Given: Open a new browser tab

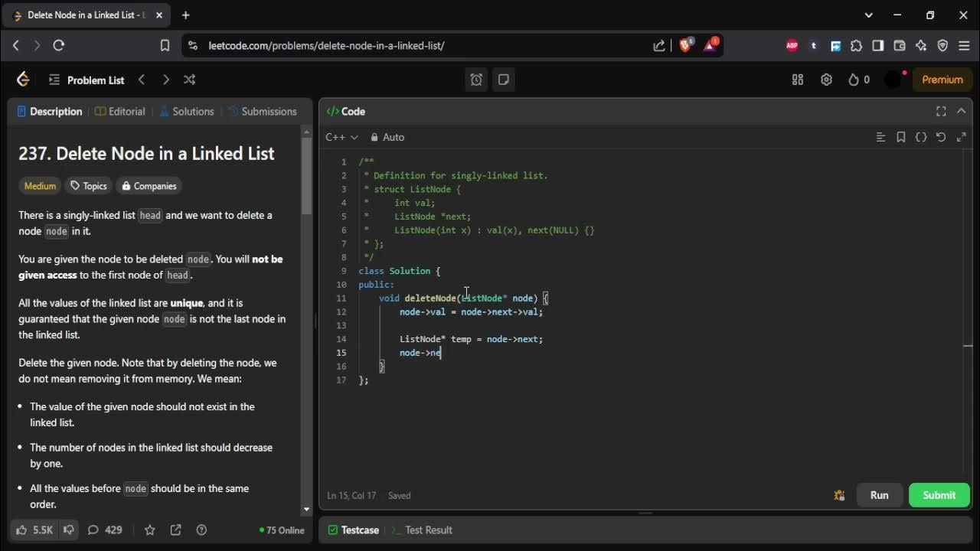Looking at the screenshot, I should (x=185, y=15).
